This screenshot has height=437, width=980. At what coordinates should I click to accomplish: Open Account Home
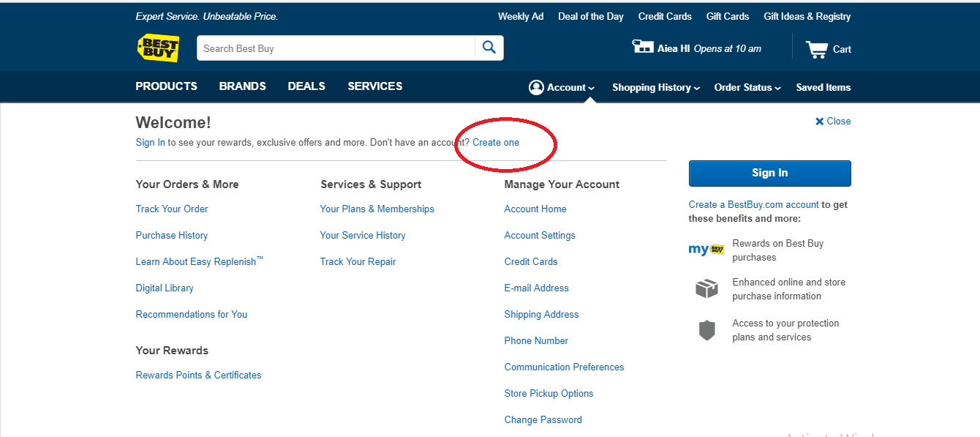point(535,209)
